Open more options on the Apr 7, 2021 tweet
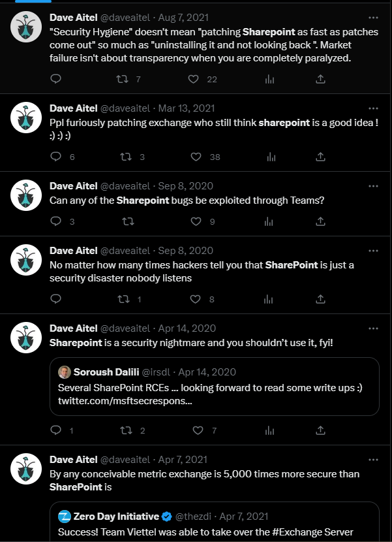The width and height of the screenshot is (392, 542). click(373, 459)
